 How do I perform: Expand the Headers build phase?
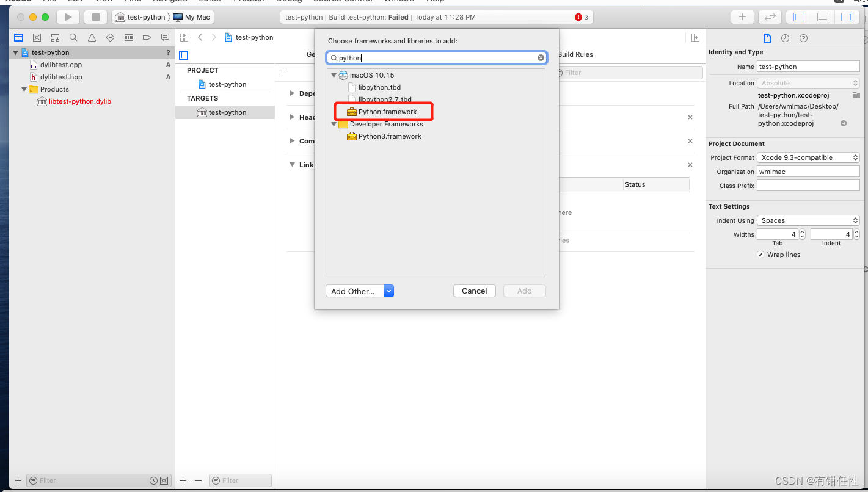click(x=292, y=117)
